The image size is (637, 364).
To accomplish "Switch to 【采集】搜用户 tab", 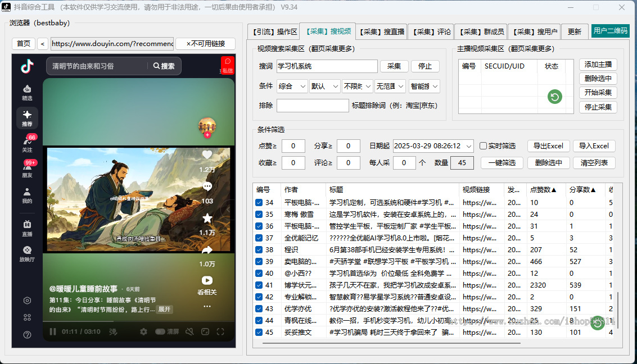I will (x=535, y=32).
